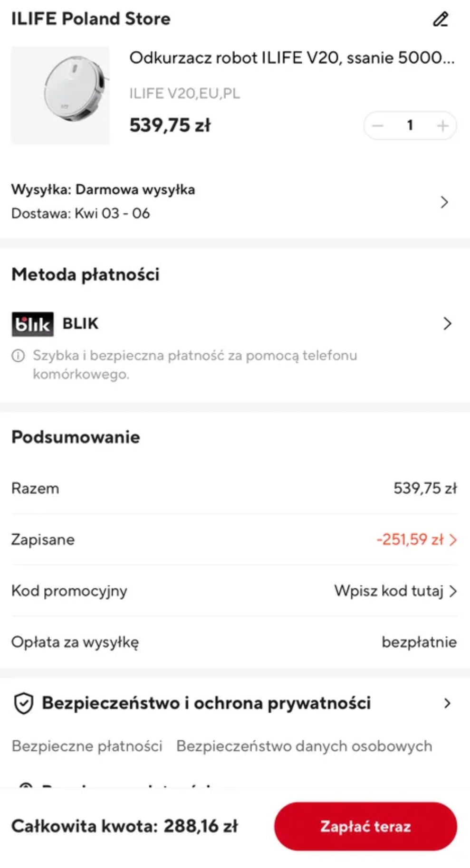The width and height of the screenshot is (470, 868).
Task: Tap the chevron next to Wpisz kod tutaj
Action: [x=453, y=591]
